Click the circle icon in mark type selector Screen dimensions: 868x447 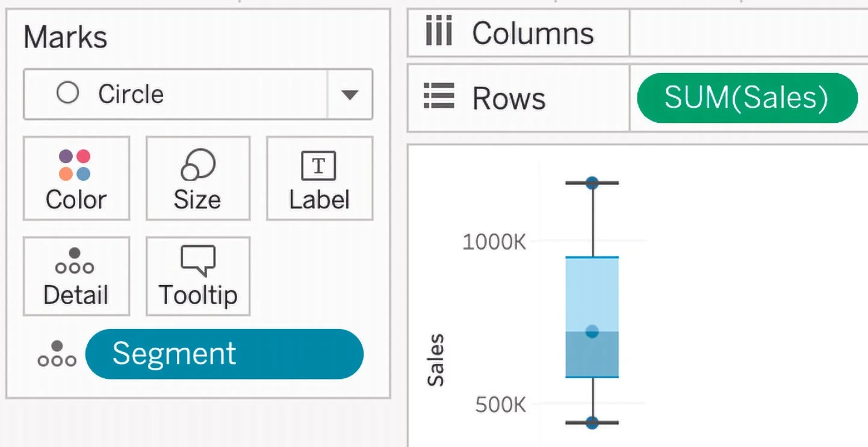point(67,93)
